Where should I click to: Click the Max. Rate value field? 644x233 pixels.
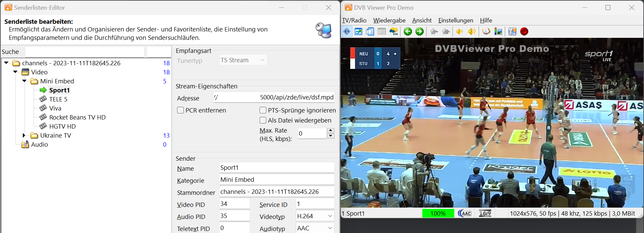[x=312, y=133]
